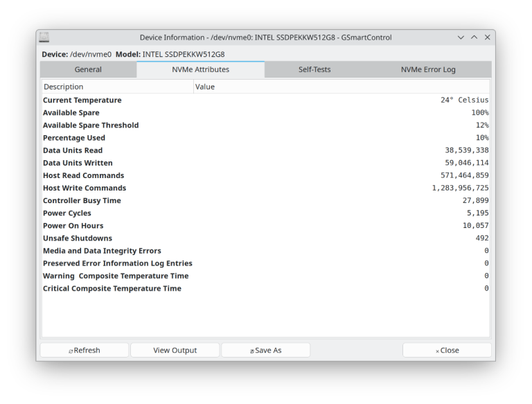This screenshot has height=404, width=532.
Task: Click the Save As button
Action: [x=266, y=350]
